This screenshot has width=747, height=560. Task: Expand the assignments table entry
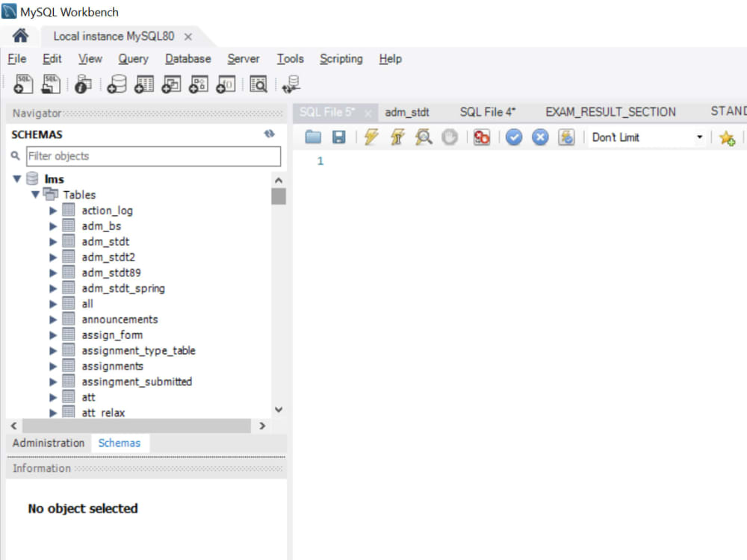(x=52, y=366)
